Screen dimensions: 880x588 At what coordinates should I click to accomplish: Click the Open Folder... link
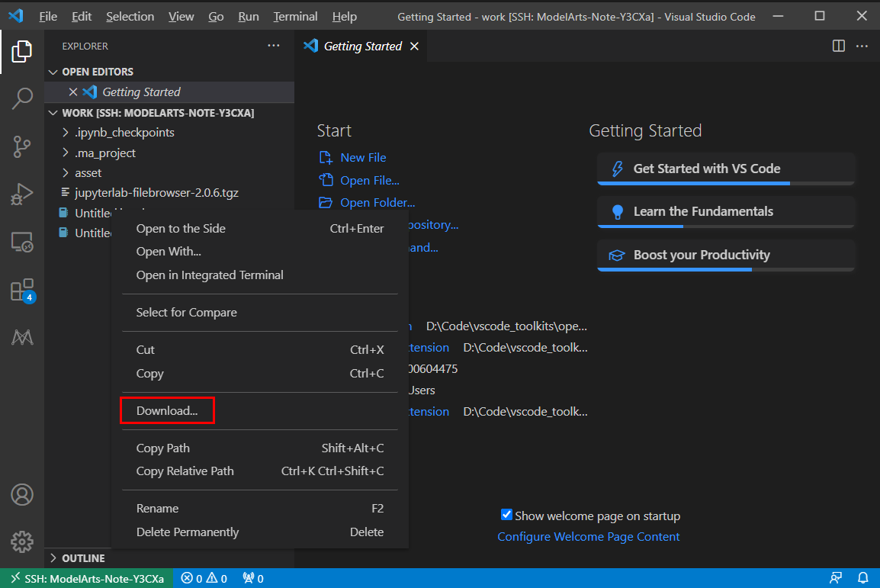377,203
